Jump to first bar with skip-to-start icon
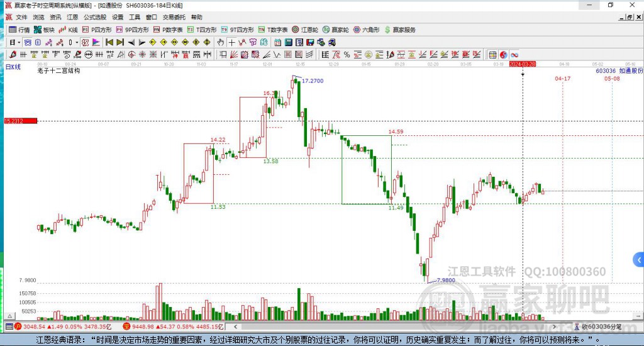Viewport: 644px width, 346px height. coord(109,42)
